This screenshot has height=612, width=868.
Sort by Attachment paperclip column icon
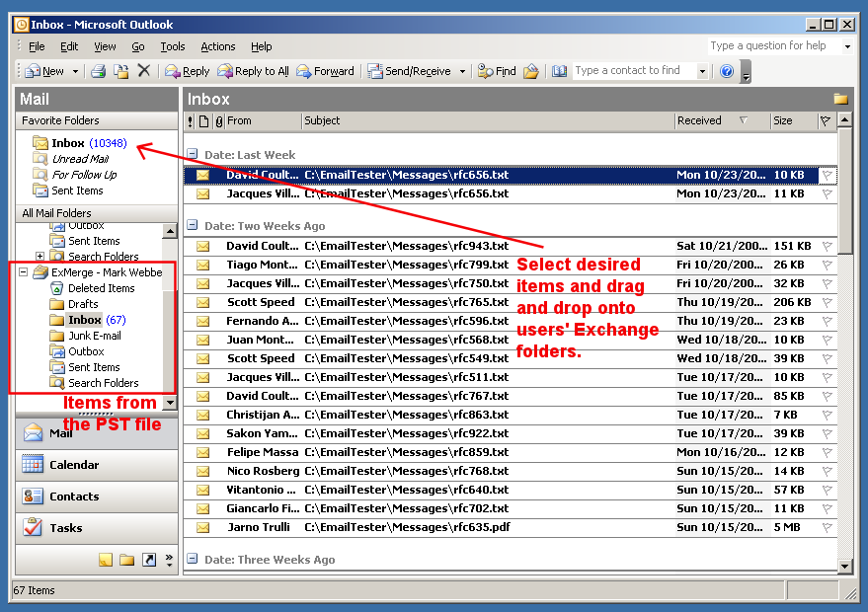[219, 121]
